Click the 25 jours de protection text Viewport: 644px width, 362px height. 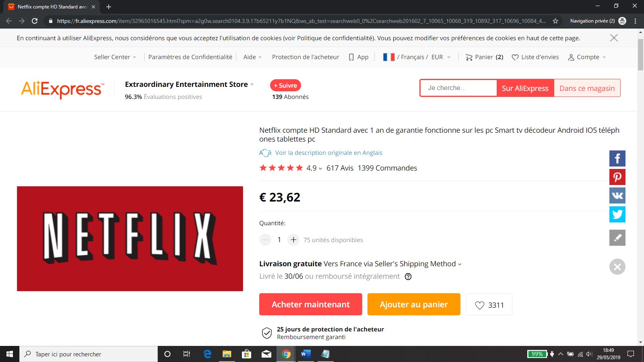click(330, 329)
